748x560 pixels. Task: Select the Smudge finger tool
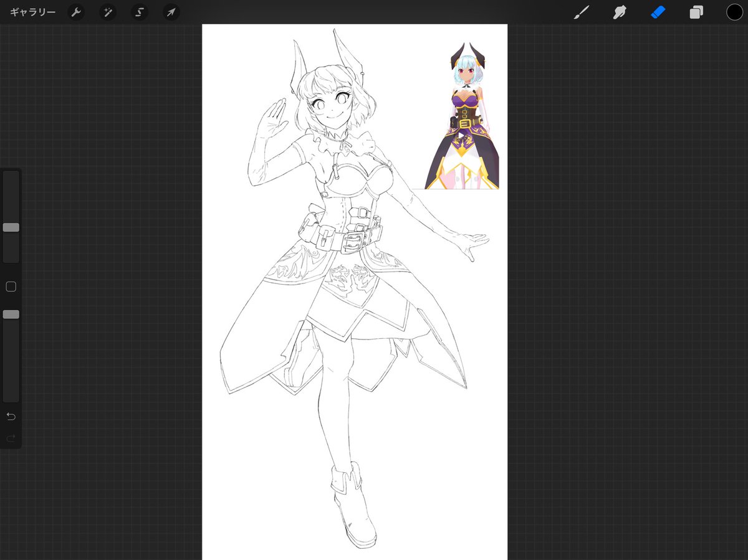620,12
